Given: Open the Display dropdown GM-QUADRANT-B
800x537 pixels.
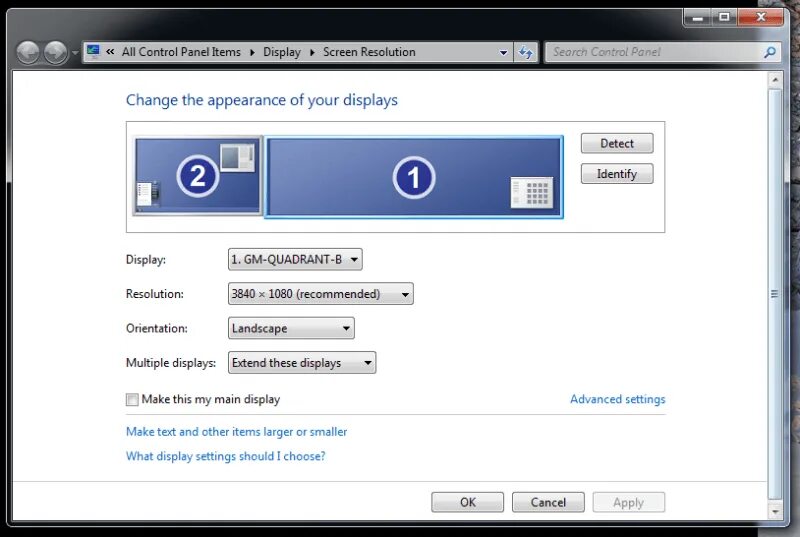Looking at the screenshot, I should [x=295, y=259].
